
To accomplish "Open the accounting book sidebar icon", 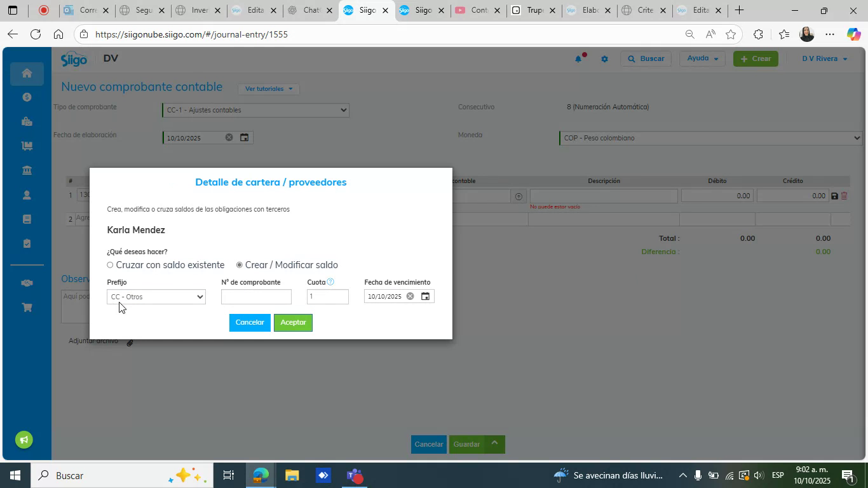I will point(27,219).
